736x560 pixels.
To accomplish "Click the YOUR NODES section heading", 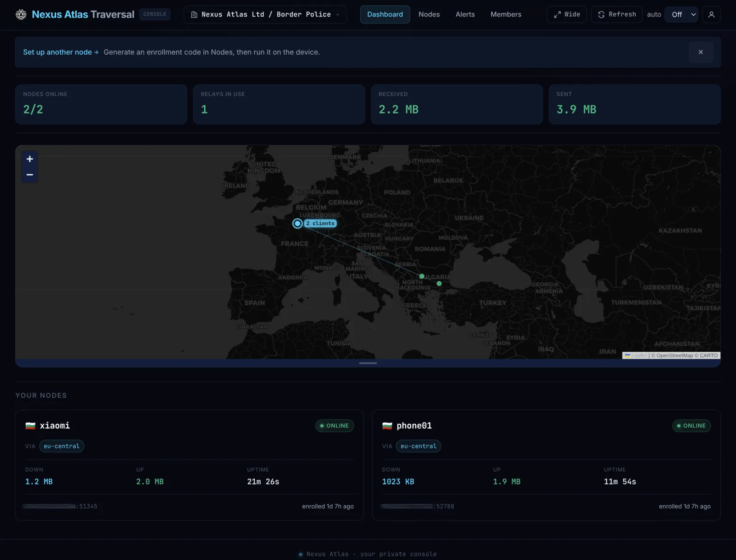I will (41, 396).
